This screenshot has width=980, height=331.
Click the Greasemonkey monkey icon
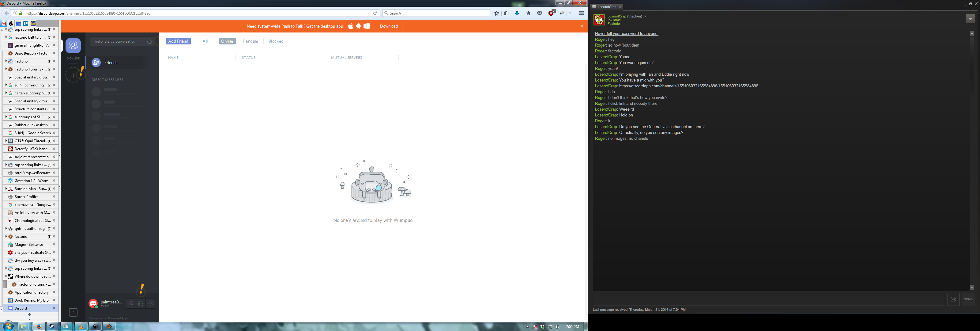click(x=562, y=13)
